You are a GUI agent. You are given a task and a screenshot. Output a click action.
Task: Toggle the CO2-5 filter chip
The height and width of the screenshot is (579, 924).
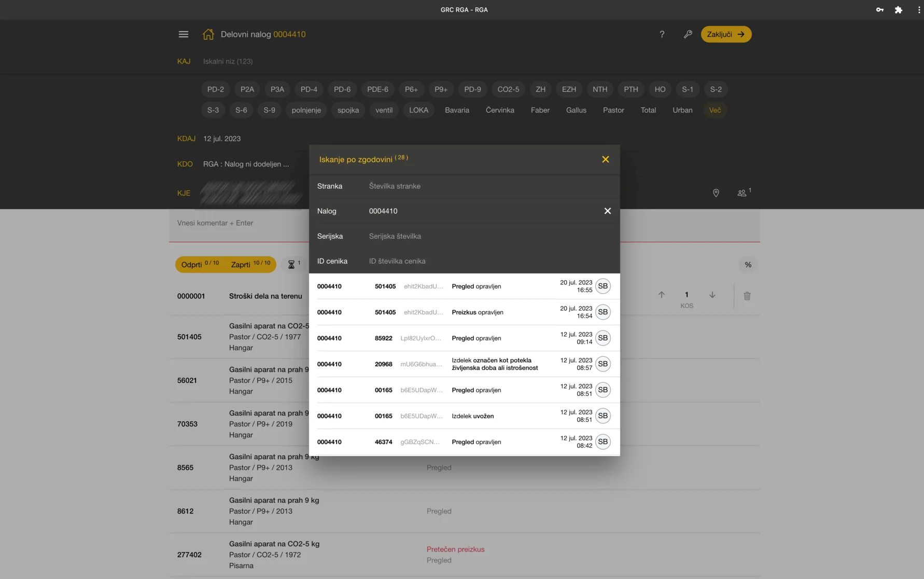point(508,89)
